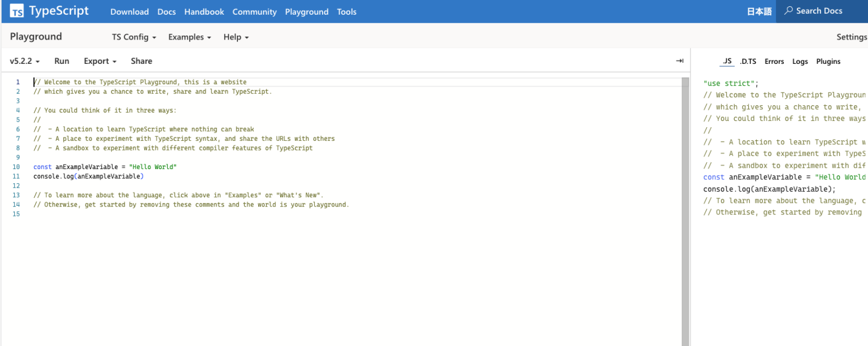Viewport: 868px width, 346px height.
Task: Select the Plugins tab
Action: [x=828, y=62]
